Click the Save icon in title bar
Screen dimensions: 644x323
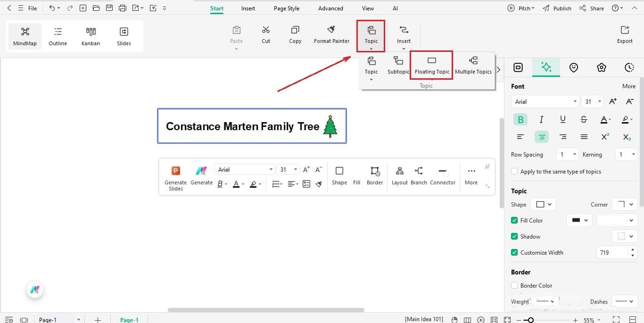click(109, 8)
